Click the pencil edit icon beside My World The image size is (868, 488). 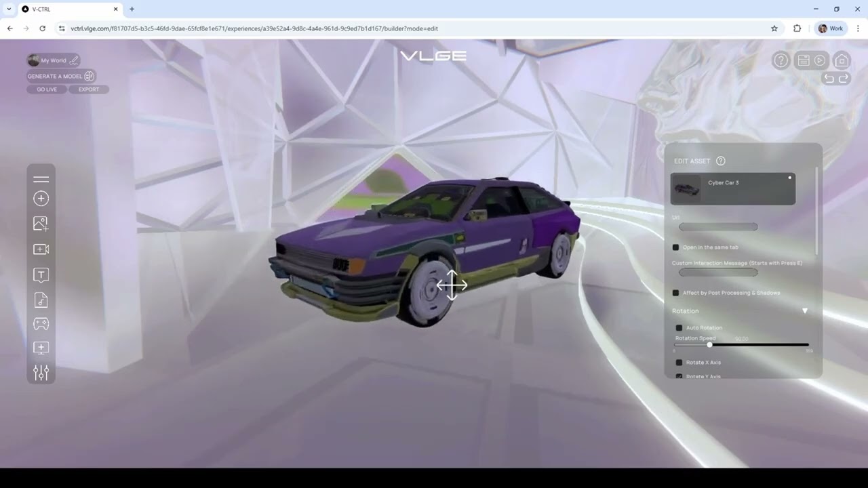point(74,60)
